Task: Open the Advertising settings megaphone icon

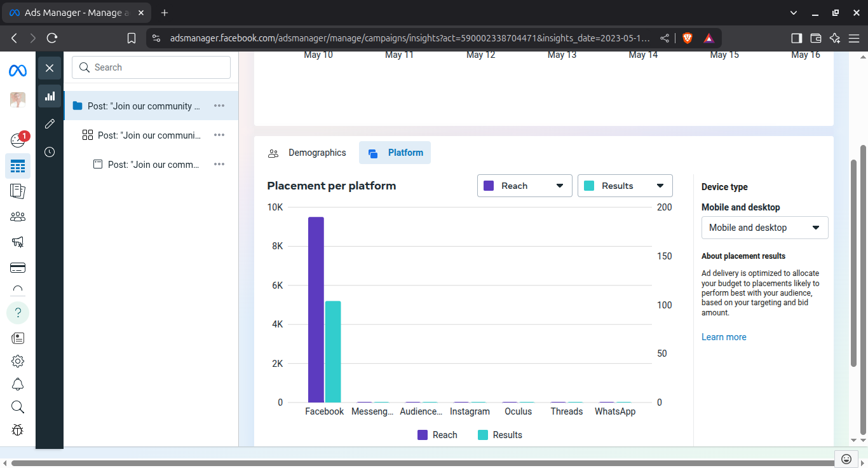Action: [x=18, y=242]
